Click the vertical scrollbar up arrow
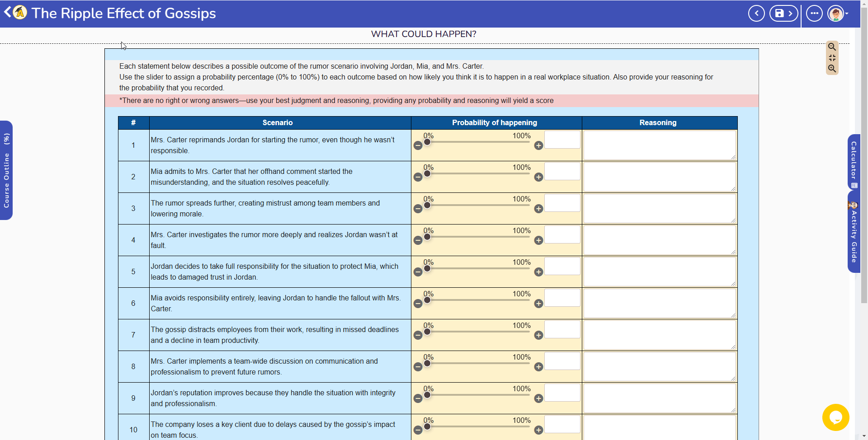The height and width of the screenshot is (440, 868). [864, 4]
